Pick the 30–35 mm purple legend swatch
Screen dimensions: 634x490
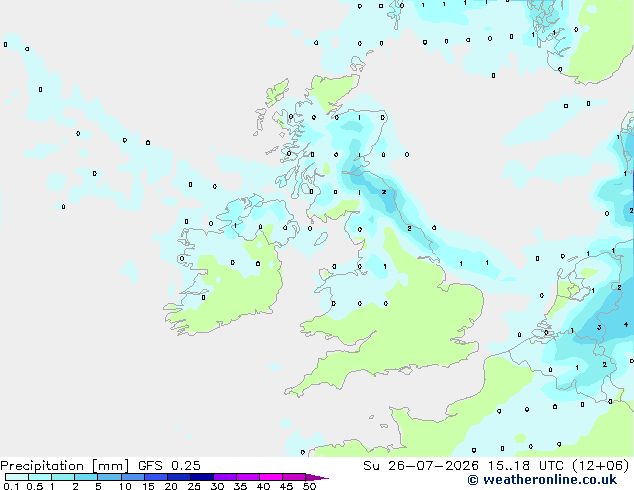pos(225,477)
